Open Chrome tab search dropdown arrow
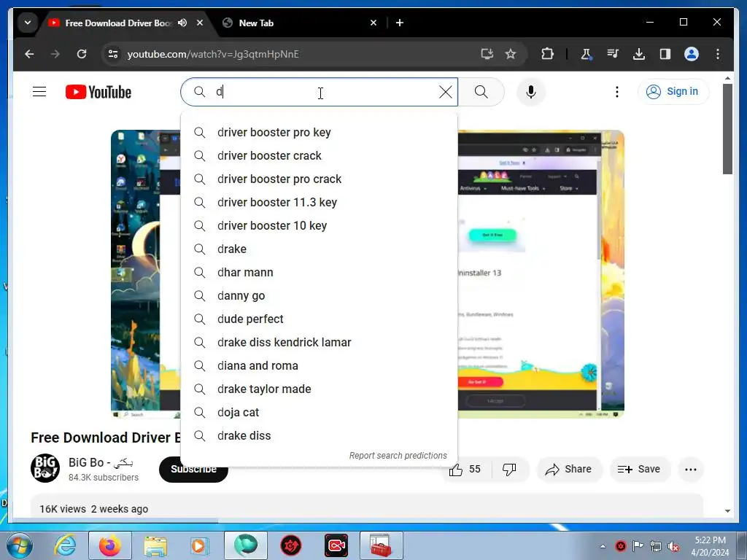This screenshot has width=747, height=560. coord(28,23)
